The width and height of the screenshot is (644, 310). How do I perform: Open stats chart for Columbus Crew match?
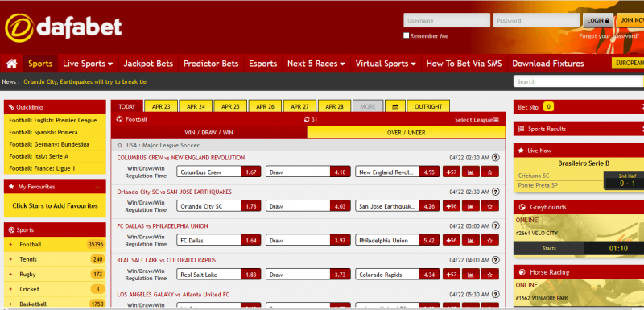pyautogui.click(x=471, y=172)
